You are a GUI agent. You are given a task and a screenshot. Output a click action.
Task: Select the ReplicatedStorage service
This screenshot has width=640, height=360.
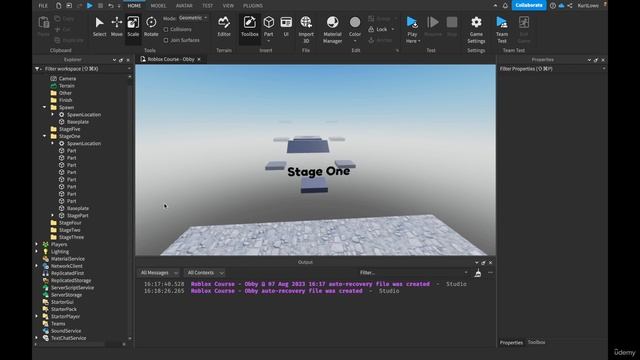click(71, 280)
